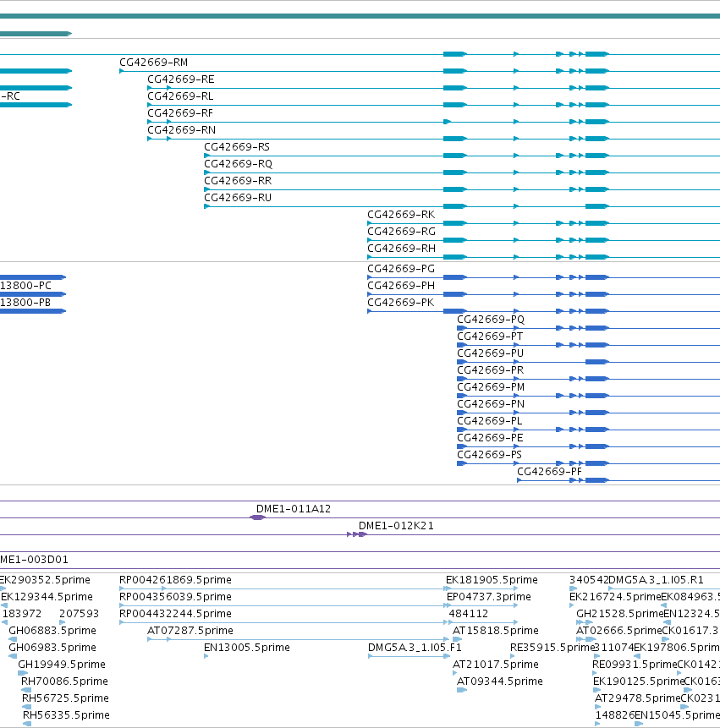Click the CG42669-RQ transcript label
Screen dimensions: 720x728
pyautogui.click(x=239, y=164)
